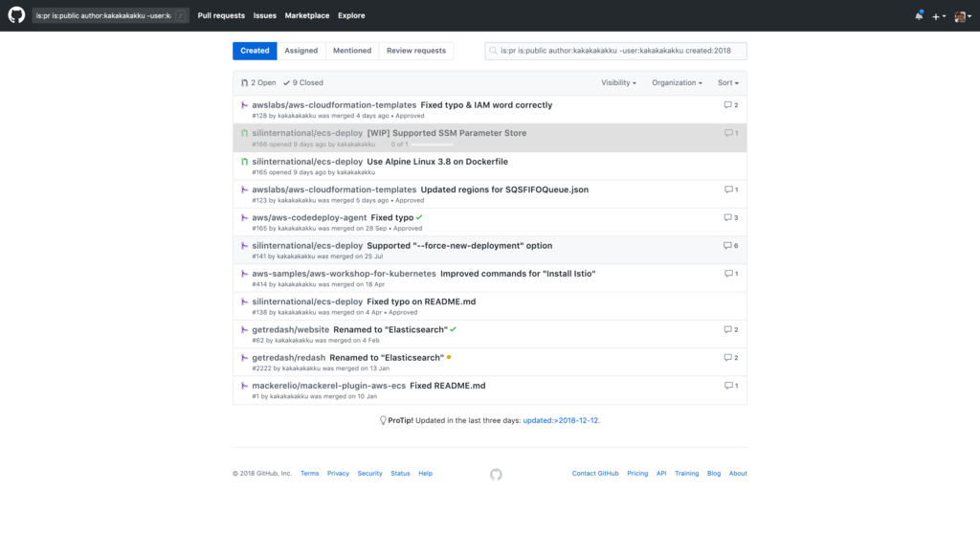This screenshot has height=535, width=980.
Task: Open Pull requests in the header
Action: tap(221, 15)
